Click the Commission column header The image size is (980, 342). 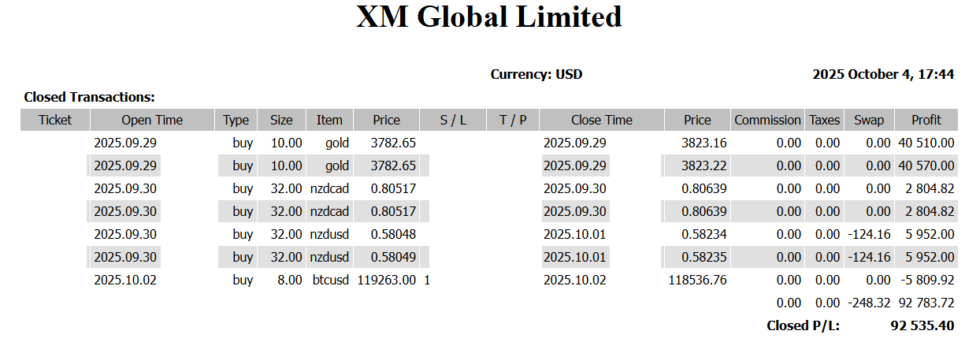coord(767,120)
